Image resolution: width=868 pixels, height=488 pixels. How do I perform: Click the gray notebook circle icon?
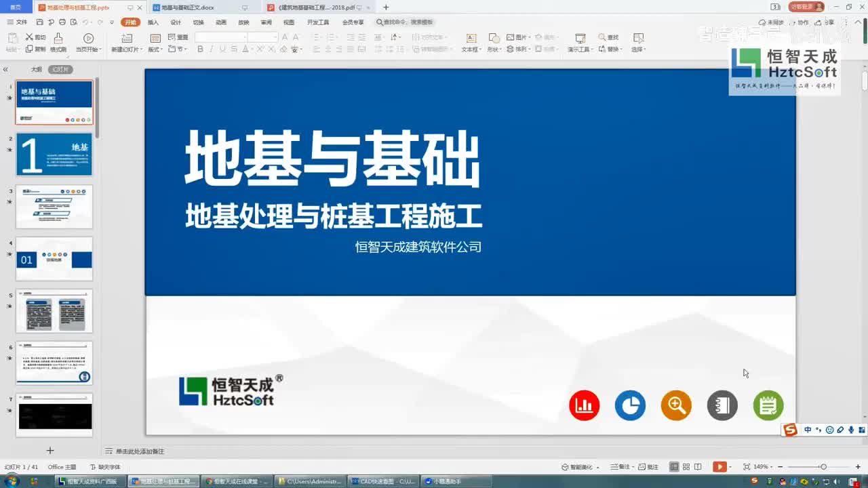click(x=722, y=405)
